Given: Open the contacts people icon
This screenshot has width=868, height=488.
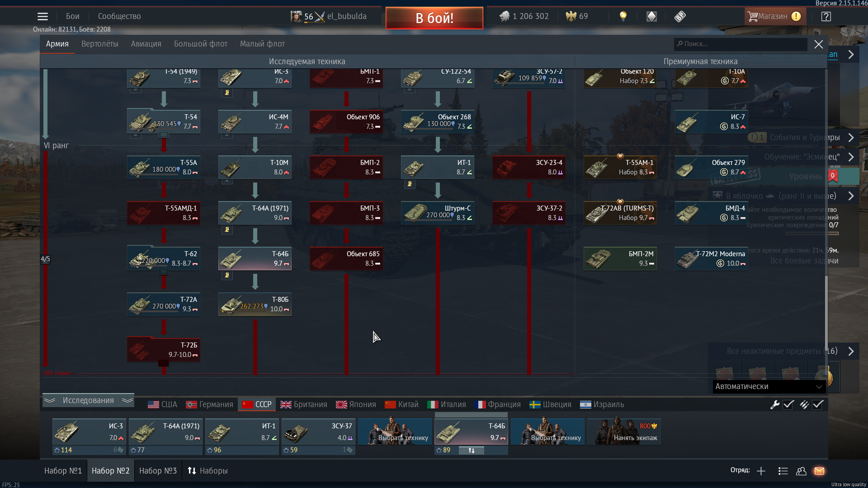Looking at the screenshot, I should [801, 471].
